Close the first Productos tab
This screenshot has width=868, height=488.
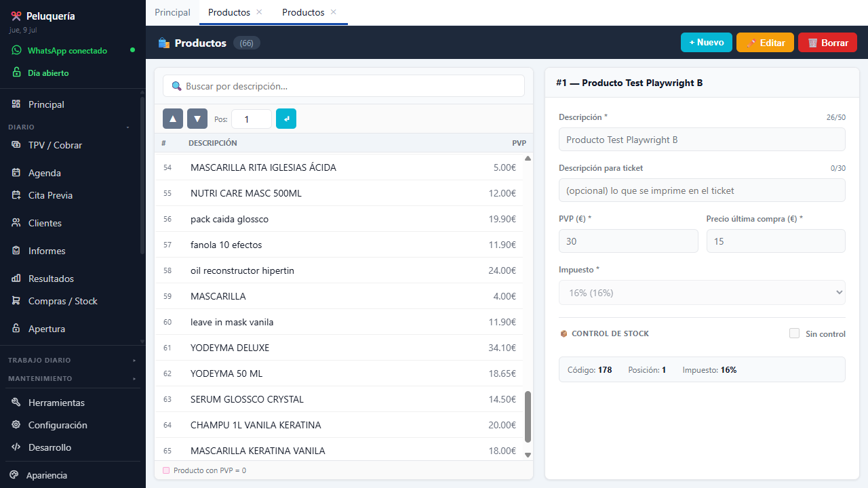click(x=259, y=12)
